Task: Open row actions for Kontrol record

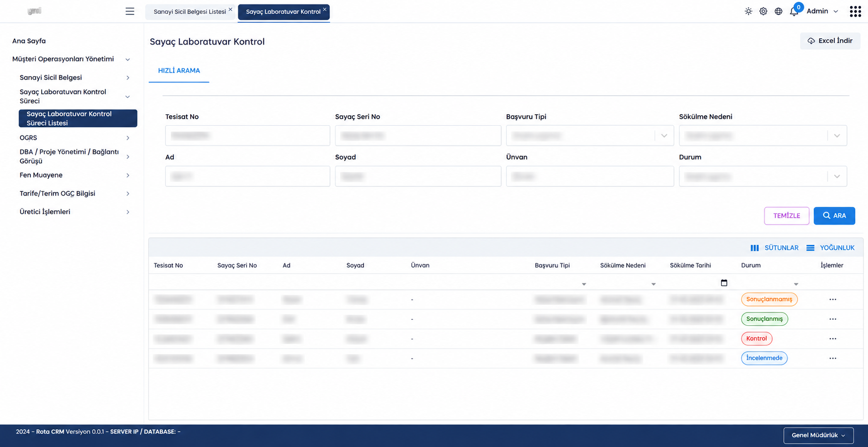Action: [833, 339]
